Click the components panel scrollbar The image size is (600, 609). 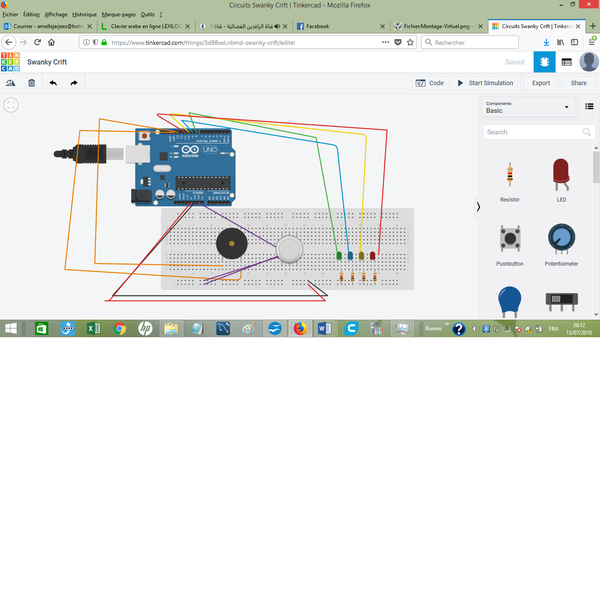pos(596,160)
